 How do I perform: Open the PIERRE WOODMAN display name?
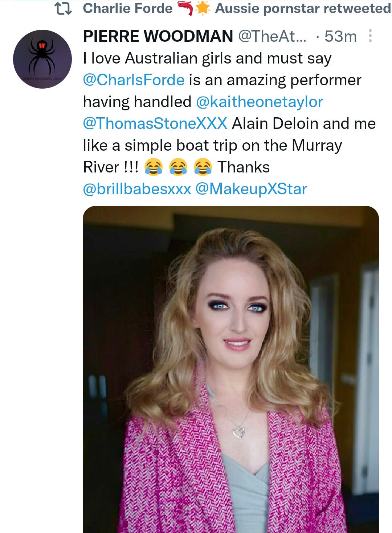(158, 36)
